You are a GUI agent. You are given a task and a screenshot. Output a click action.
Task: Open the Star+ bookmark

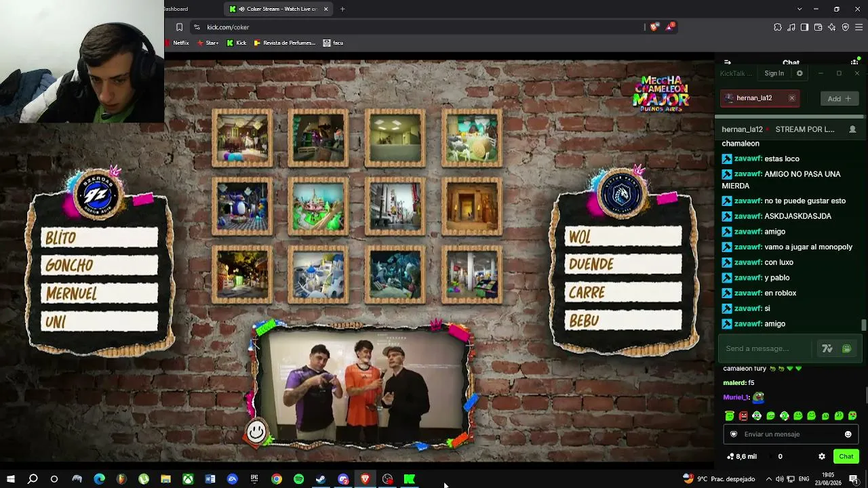pos(208,43)
